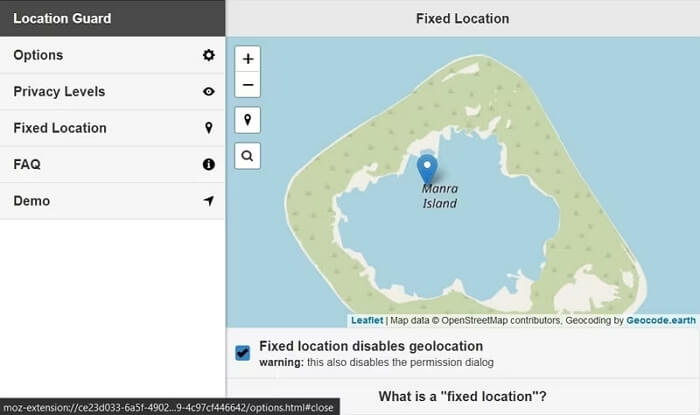Zoom out on the map
The width and height of the screenshot is (700, 415).
point(248,84)
